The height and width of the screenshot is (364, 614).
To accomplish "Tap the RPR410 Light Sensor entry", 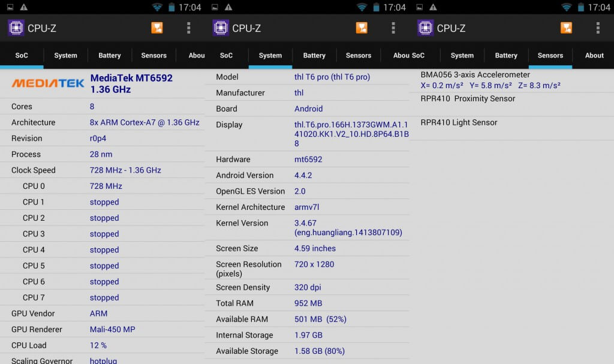I will pyautogui.click(x=459, y=123).
